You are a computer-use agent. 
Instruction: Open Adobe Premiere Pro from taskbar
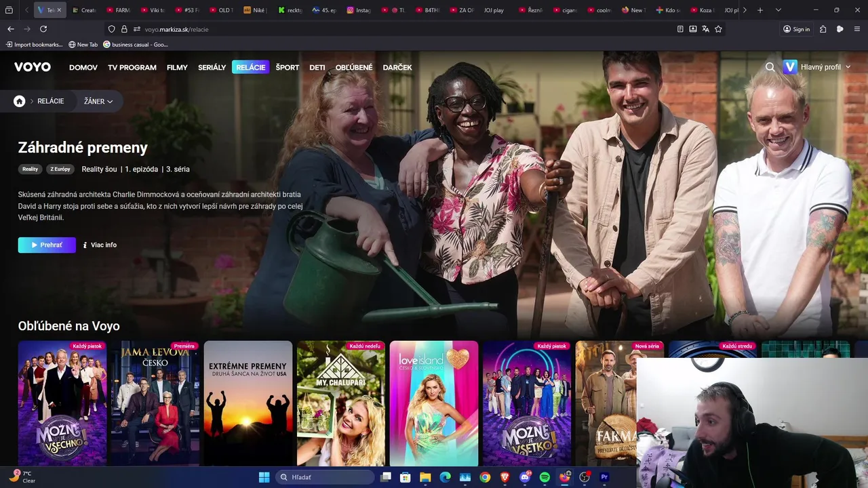[x=604, y=477]
